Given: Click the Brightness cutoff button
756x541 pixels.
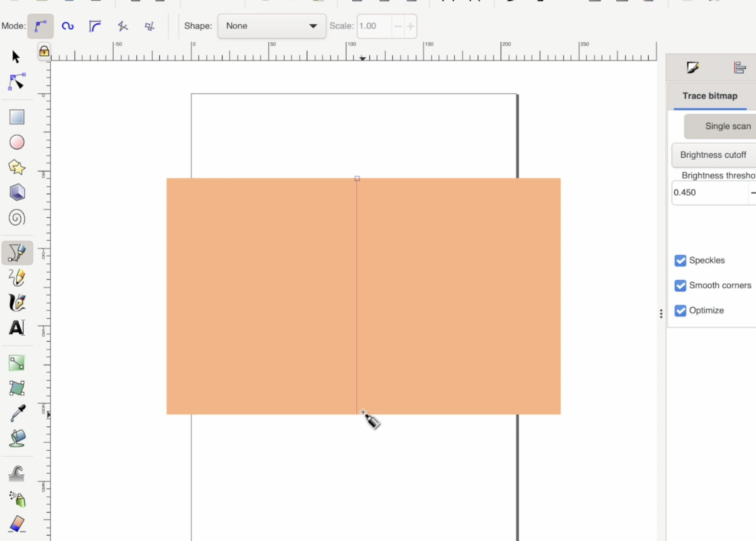Looking at the screenshot, I should (713, 155).
